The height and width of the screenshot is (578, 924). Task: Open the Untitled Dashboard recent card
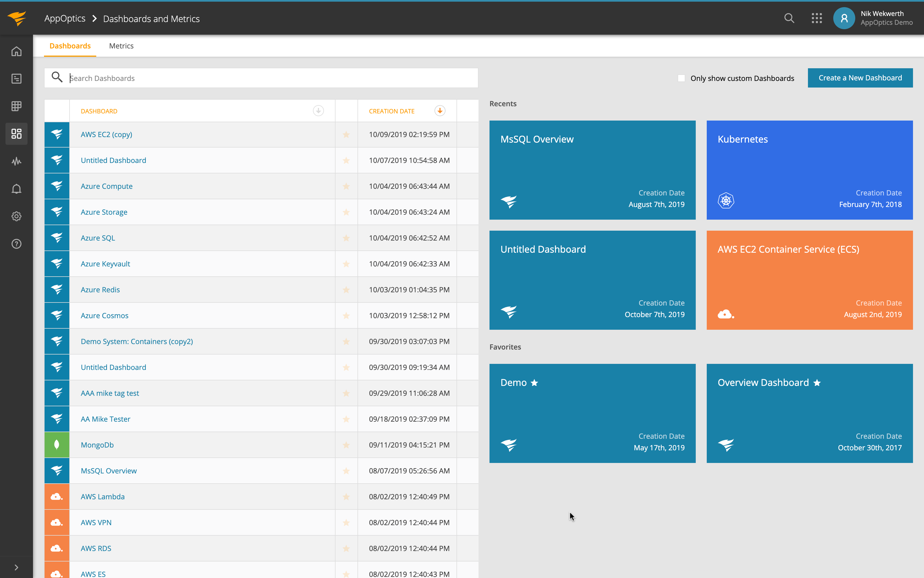[x=592, y=280]
